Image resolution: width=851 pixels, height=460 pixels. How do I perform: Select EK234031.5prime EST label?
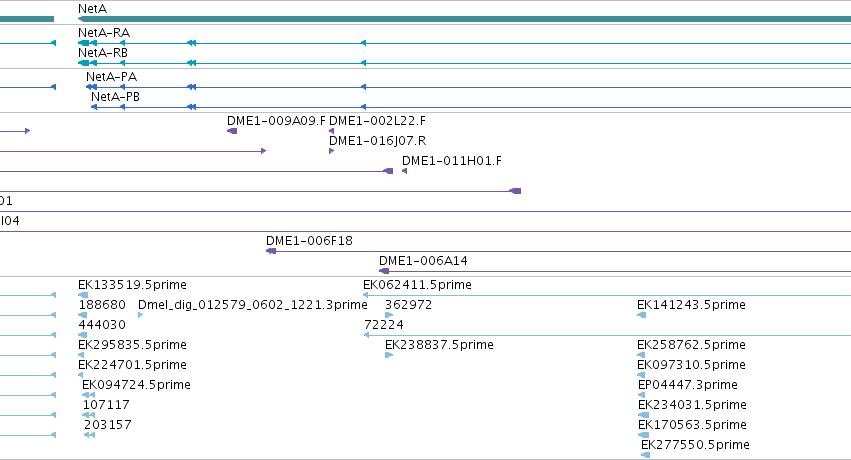[693, 405]
